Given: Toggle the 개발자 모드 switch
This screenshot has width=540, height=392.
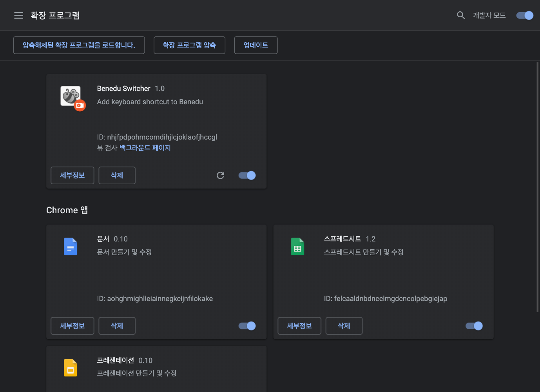Looking at the screenshot, I should (525, 15).
